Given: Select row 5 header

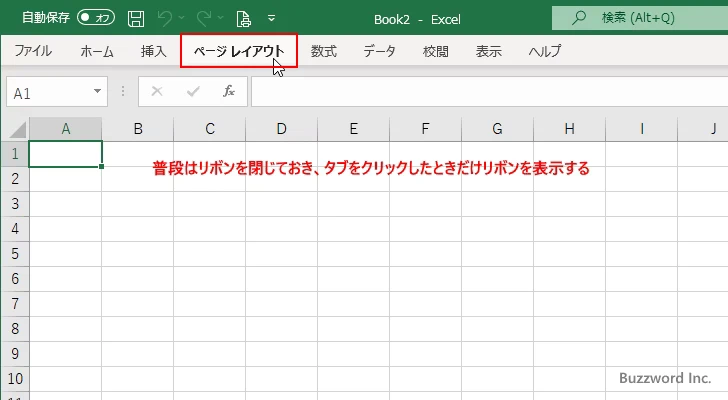Looking at the screenshot, I should click(15, 254).
